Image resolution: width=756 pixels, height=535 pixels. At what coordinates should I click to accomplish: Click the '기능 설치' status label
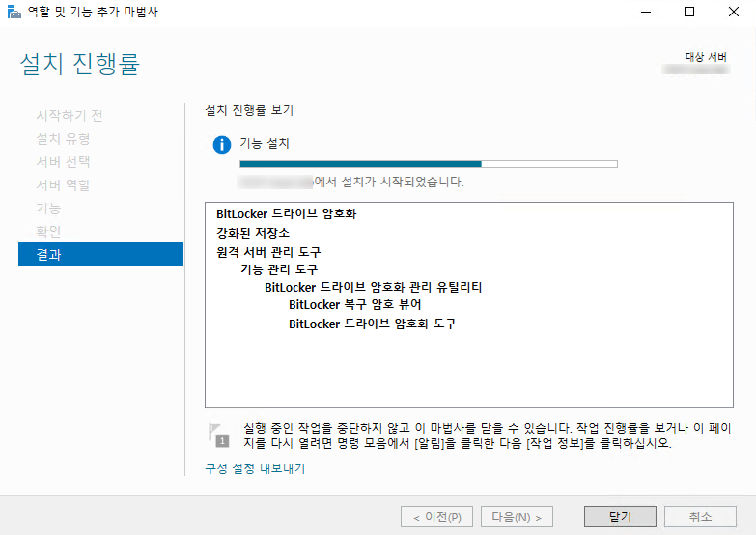coord(265,143)
